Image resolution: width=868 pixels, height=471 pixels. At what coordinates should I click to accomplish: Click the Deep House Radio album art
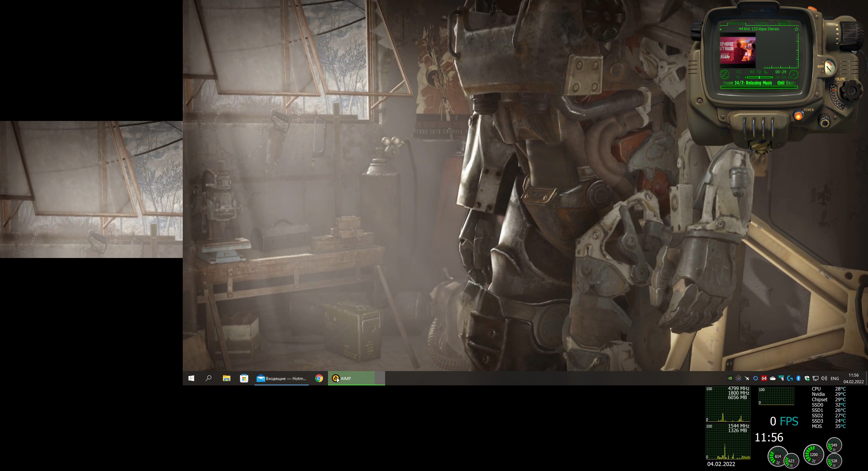pos(738,50)
